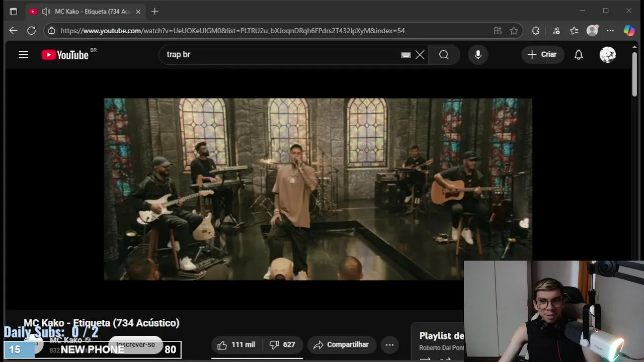Viewport: 644px width, 362px height.
Task: Open YouTube notifications bell
Action: point(579,54)
